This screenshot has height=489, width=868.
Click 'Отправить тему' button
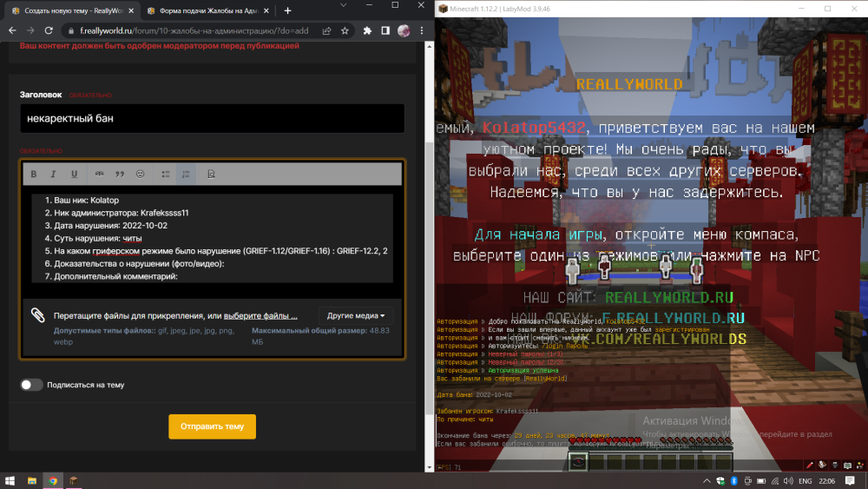pos(212,426)
